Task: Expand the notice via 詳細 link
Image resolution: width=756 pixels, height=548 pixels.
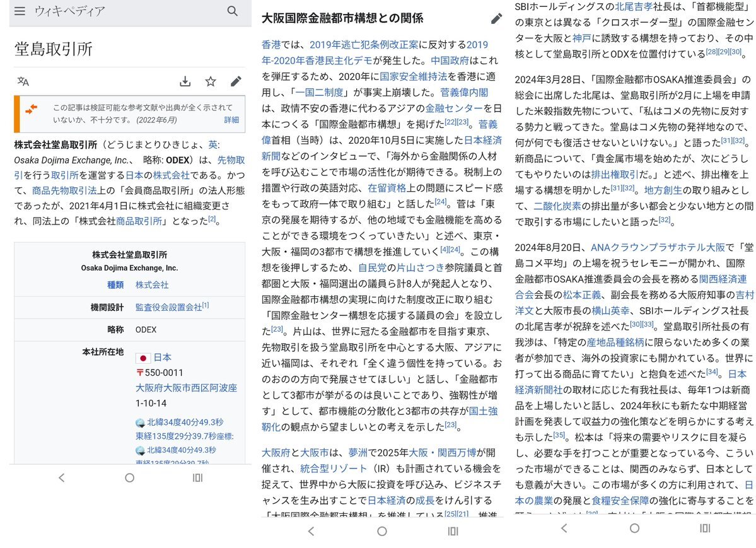Action: (231, 120)
